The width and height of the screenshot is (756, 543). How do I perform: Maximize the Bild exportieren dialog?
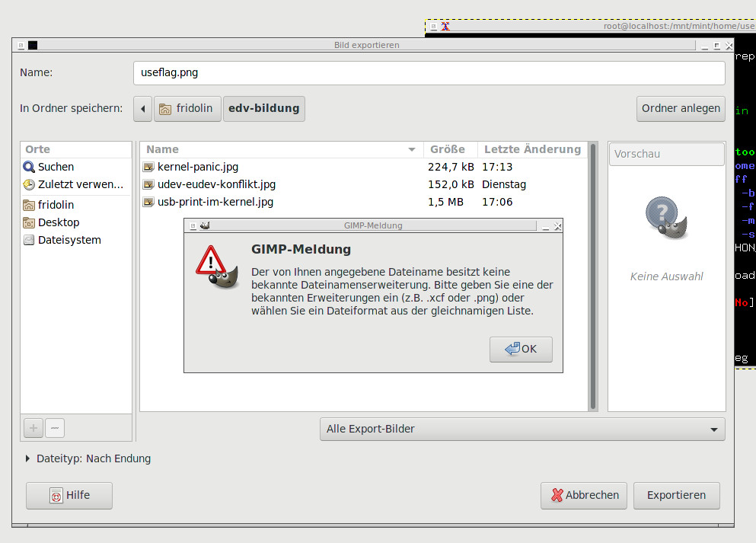tap(717, 46)
